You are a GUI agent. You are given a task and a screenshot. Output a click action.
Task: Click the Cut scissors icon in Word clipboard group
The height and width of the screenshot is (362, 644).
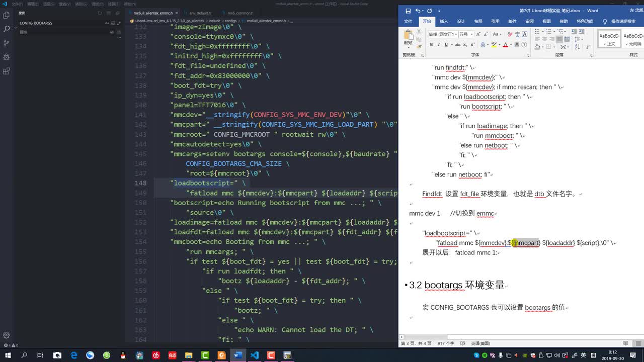[x=419, y=32]
